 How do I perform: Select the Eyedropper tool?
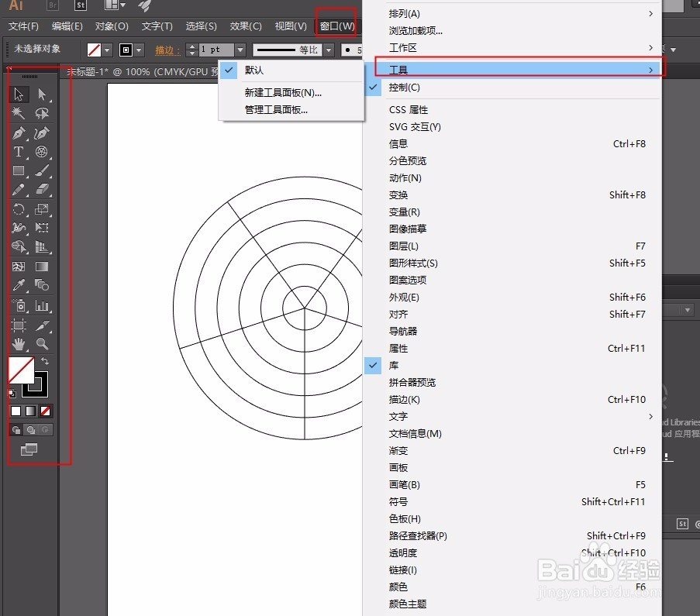coord(19,285)
